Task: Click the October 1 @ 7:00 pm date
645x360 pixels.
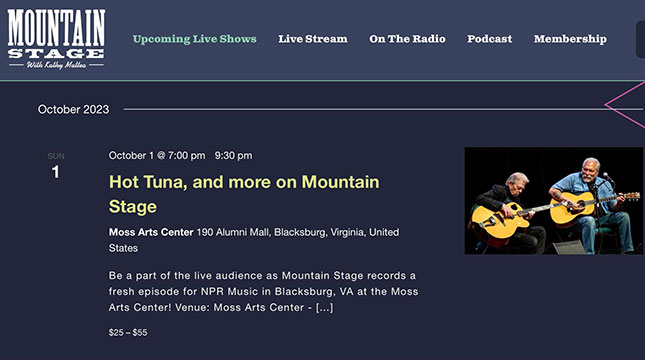Action: (157, 156)
